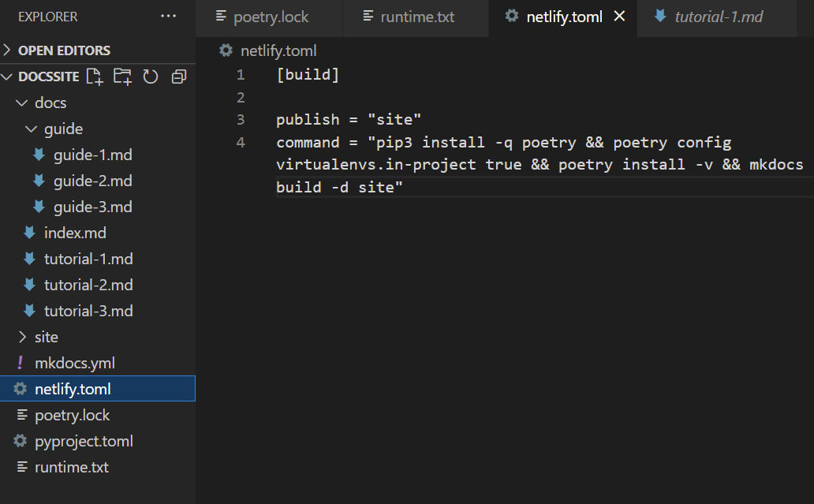Open index.md in the file tree

[75, 233]
